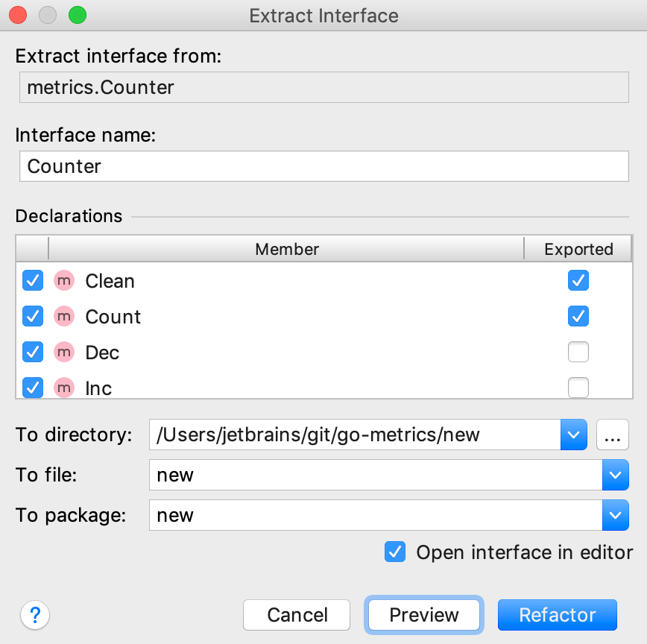Open the To directory dropdown

[573, 435]
